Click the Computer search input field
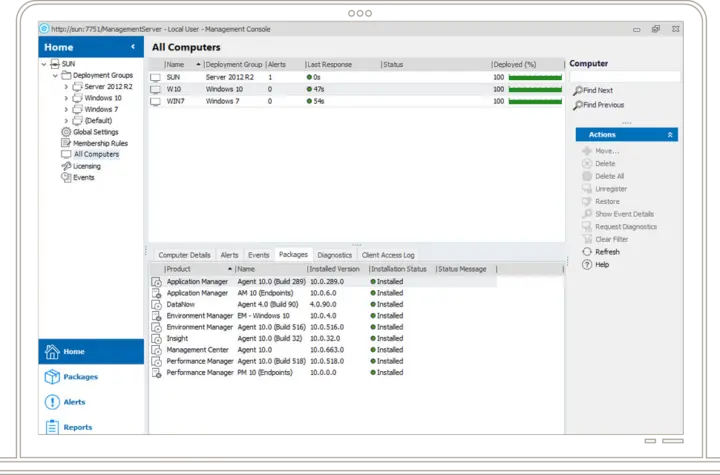The height and width of the screenshot is (475, 720). click(x=624, y=77)
